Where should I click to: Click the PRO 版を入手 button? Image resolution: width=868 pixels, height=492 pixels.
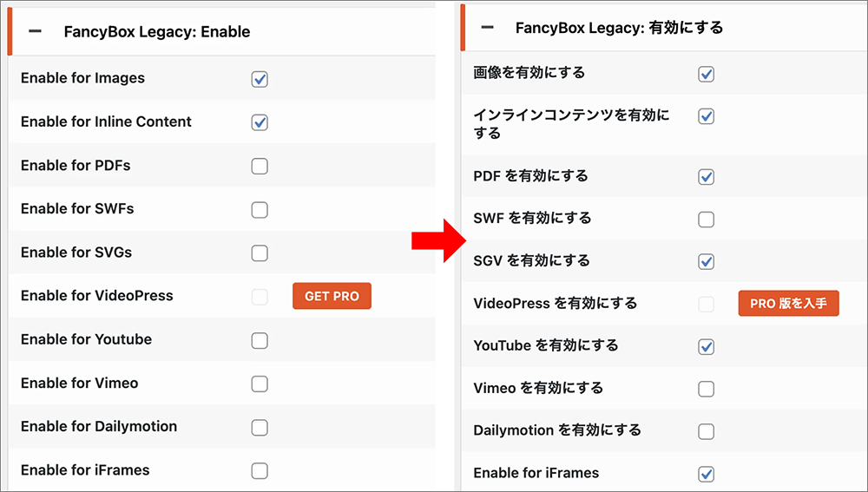[x=788, y=304]
